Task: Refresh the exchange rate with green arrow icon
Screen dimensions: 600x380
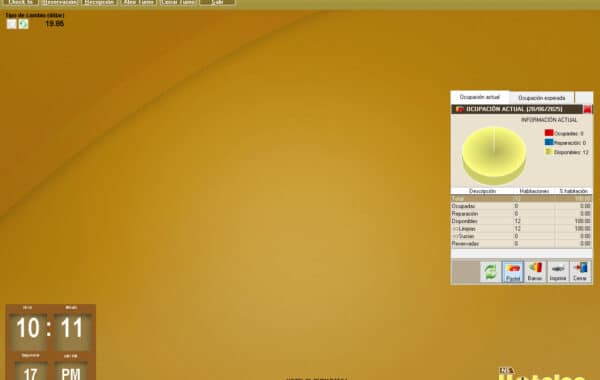Action: coord(23,24)
